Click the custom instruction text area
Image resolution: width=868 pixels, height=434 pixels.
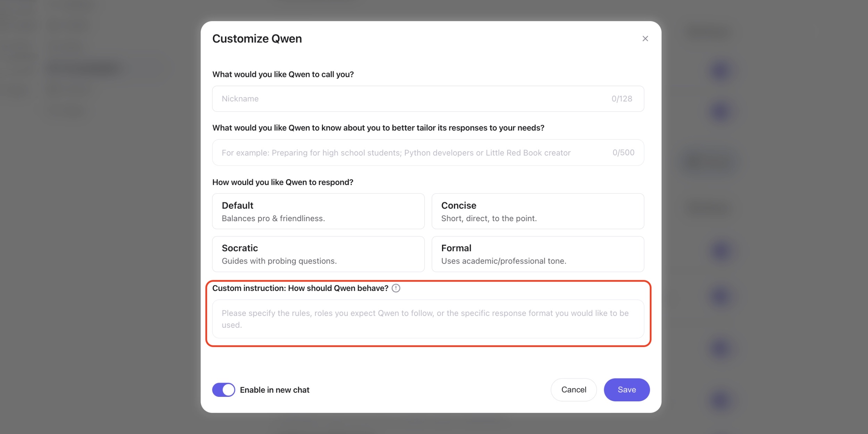coord(428,319)
